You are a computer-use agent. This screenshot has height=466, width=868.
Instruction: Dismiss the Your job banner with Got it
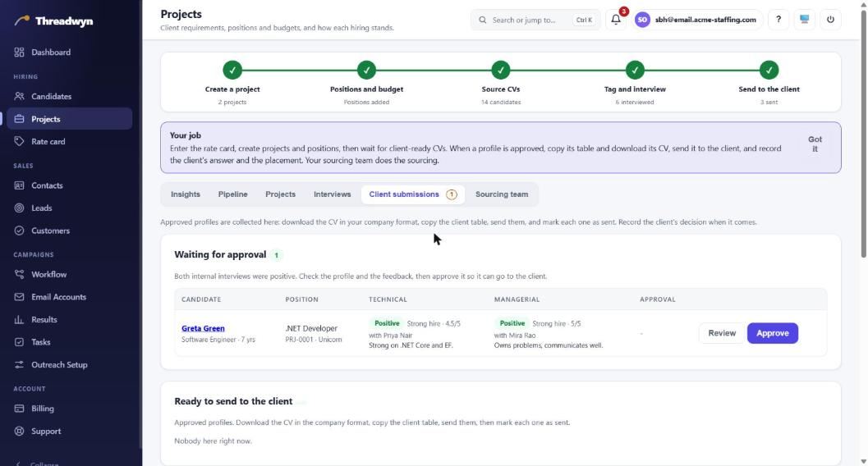(815, 144)
